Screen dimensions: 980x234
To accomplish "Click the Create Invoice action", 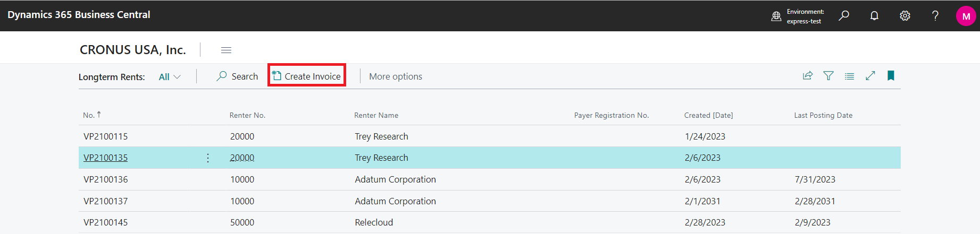I will click(307, 76).
